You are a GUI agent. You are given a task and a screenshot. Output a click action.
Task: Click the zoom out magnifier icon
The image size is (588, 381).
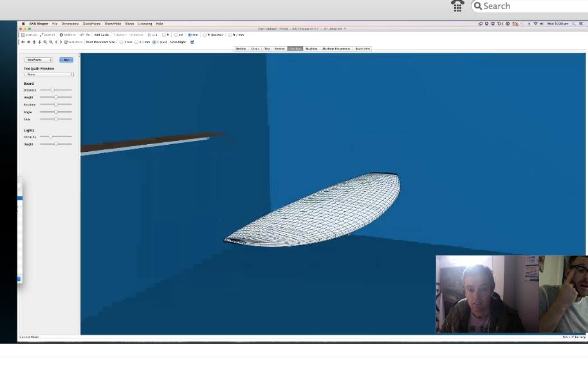51,42
